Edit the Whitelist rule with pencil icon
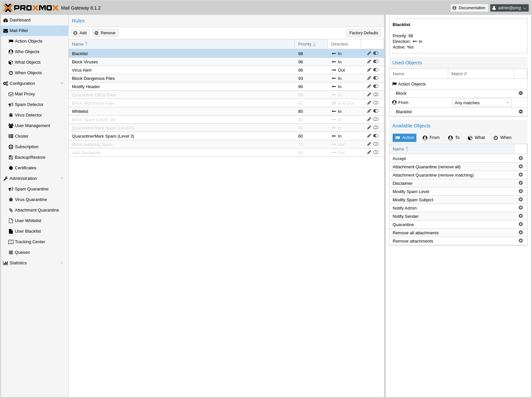The image size is (532, 398). (369, 111)
